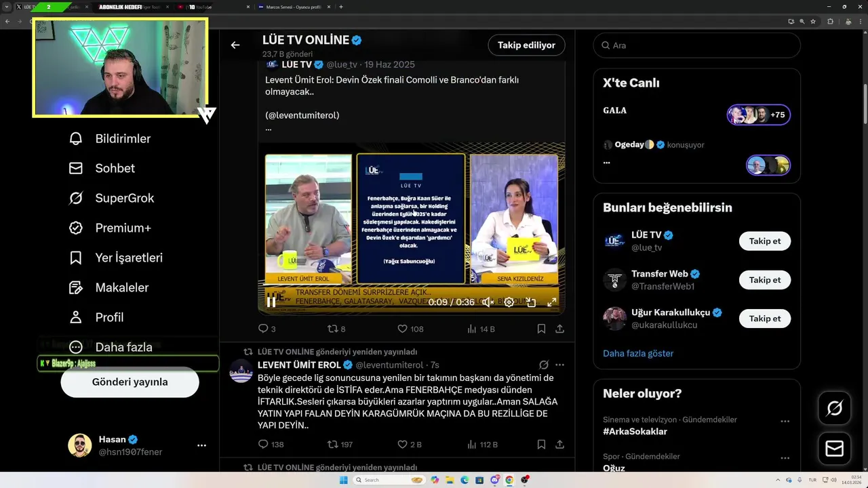
Task: Open File Explorer from taskbar
Action: coord(450,480)
